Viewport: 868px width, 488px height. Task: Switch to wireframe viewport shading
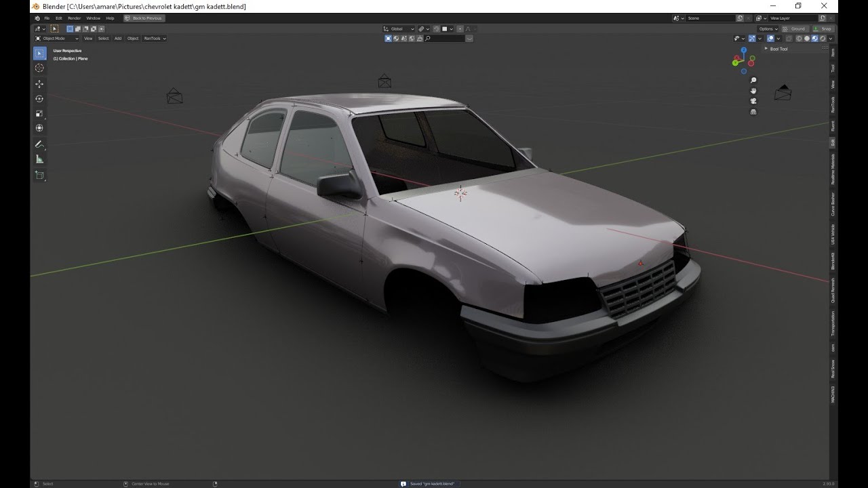pyautogui.click(x=799, y=39)
